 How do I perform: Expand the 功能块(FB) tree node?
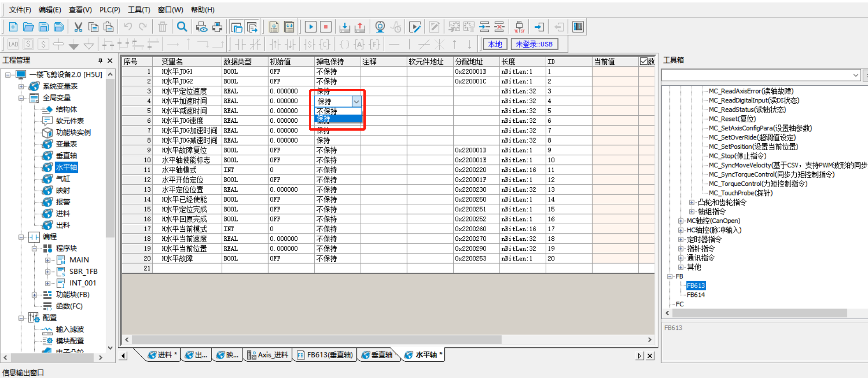coord(34,295)
